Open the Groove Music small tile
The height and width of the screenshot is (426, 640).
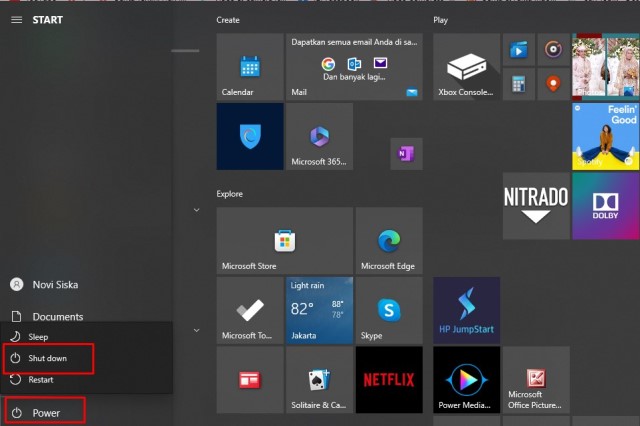pos(553,50)
